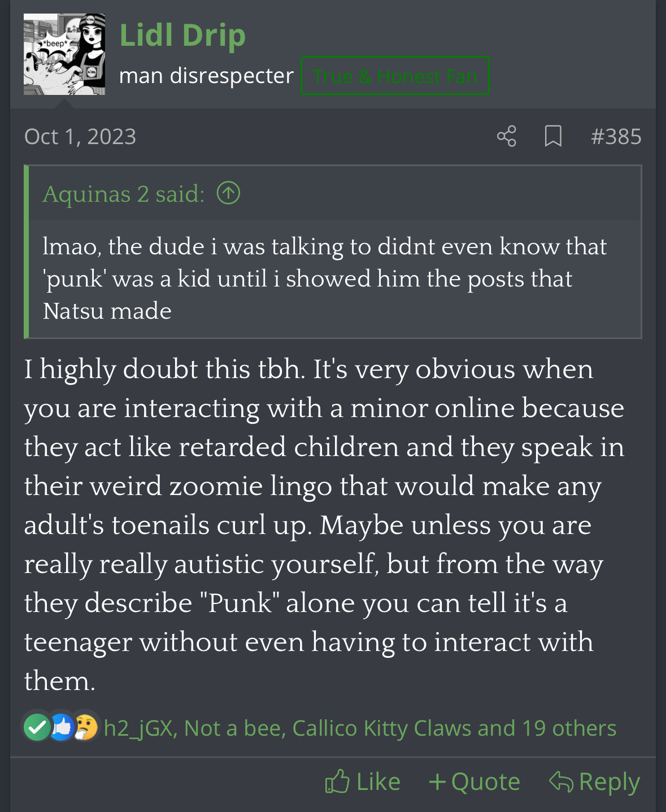The width and height of the screenshot is (666, 812).
Task: Open 'Not a bee' reactor name
Action: pyautogui.click(x=233, y=728)
